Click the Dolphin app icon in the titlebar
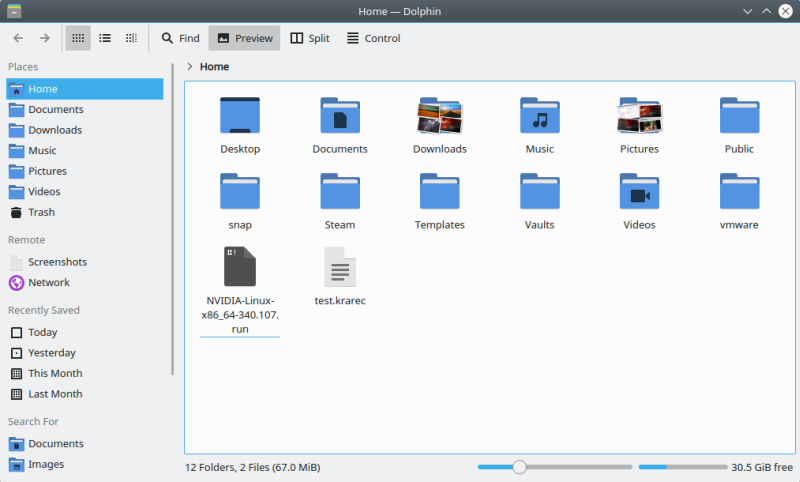 pos(14,11)
